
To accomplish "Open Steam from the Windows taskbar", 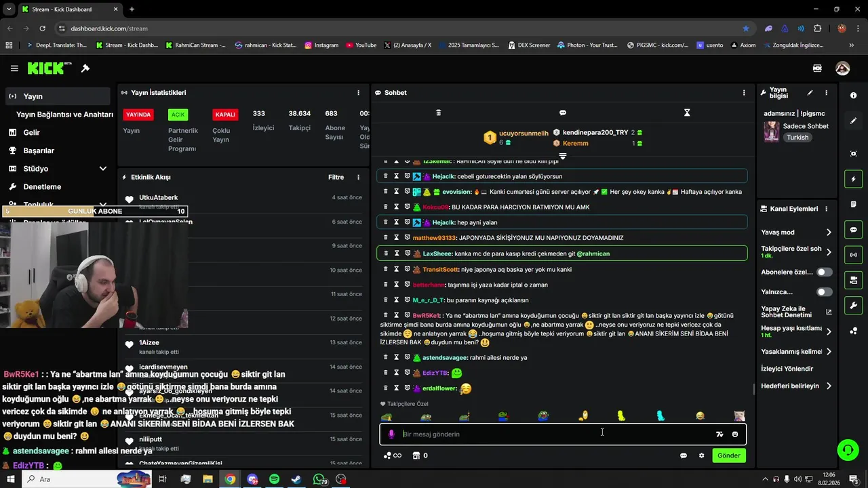I will pyautogui.click(x=296, y=479).
